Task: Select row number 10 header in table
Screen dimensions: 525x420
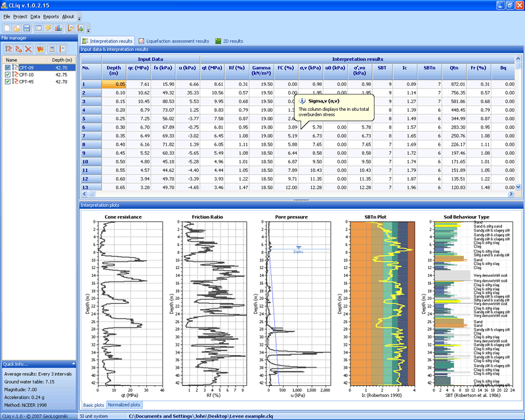Action: [91, 162]
